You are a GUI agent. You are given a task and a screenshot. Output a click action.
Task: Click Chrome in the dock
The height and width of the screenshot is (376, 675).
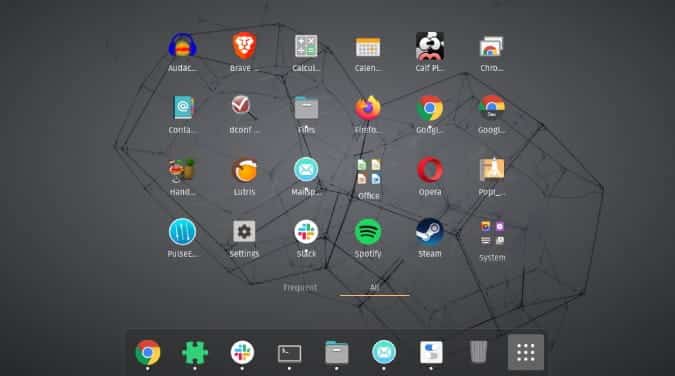pyautogui.click(x=148, y=352)
